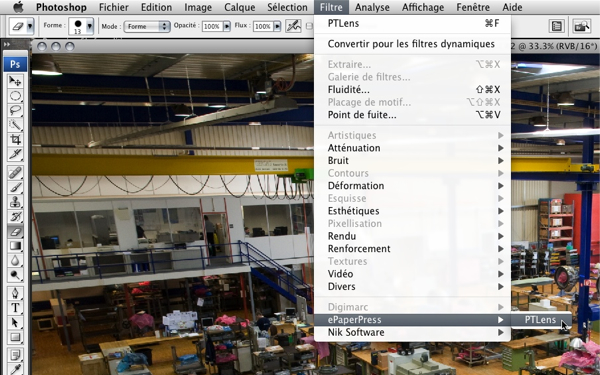Open the Opacité slider popup arrow
The height and width of the screenshot is (375, 600).
[x=227, y=26]
